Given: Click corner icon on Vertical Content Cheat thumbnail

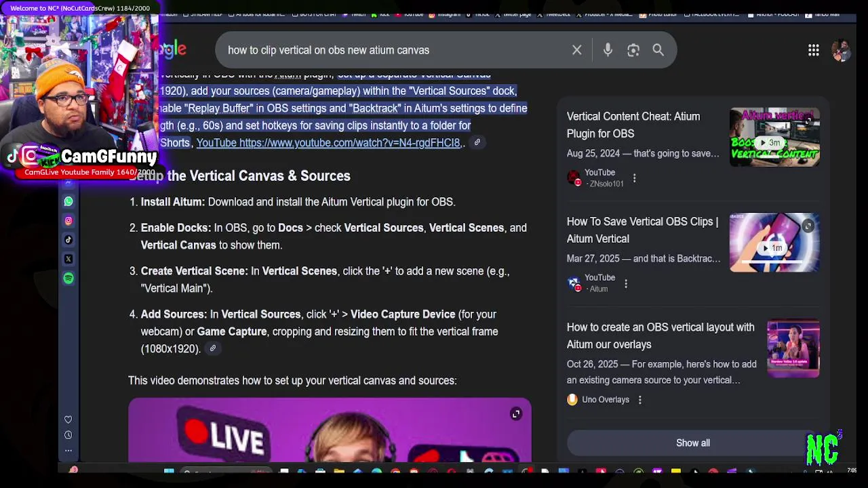Looking at the screenshot, I should (808, 121).
